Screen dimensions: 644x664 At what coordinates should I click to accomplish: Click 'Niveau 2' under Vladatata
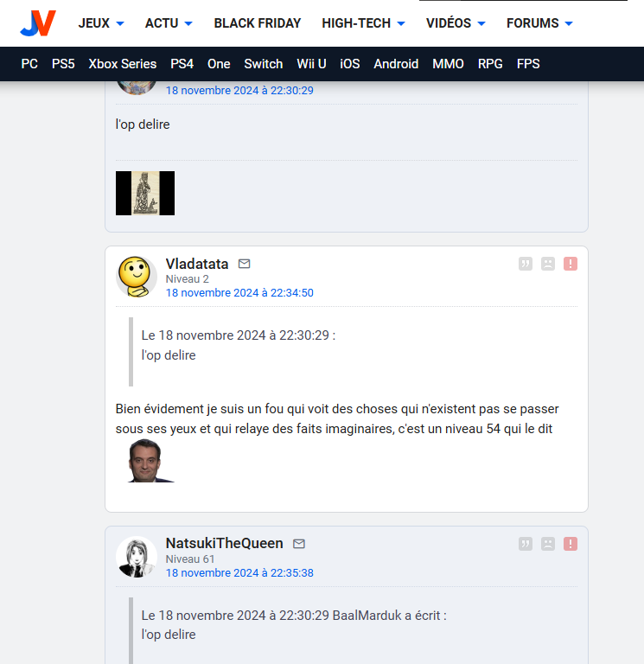pyautogui.click(x=187, y=279)
